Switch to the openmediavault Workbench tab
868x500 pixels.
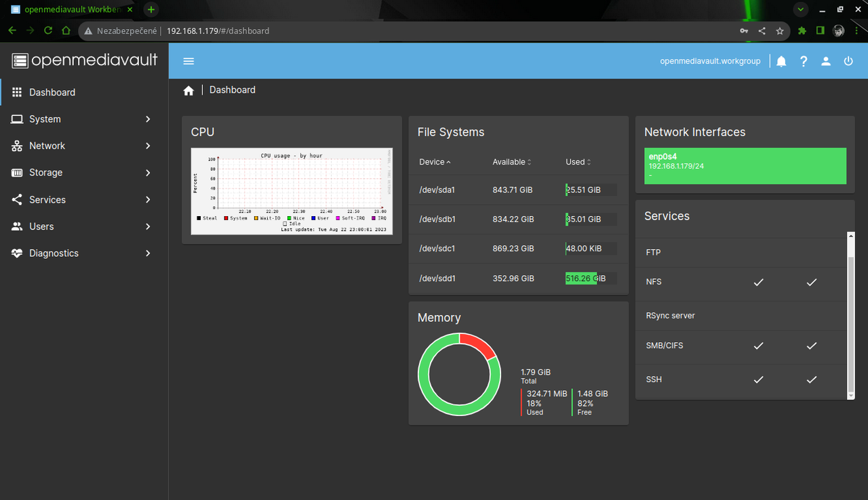pos(73,9)
